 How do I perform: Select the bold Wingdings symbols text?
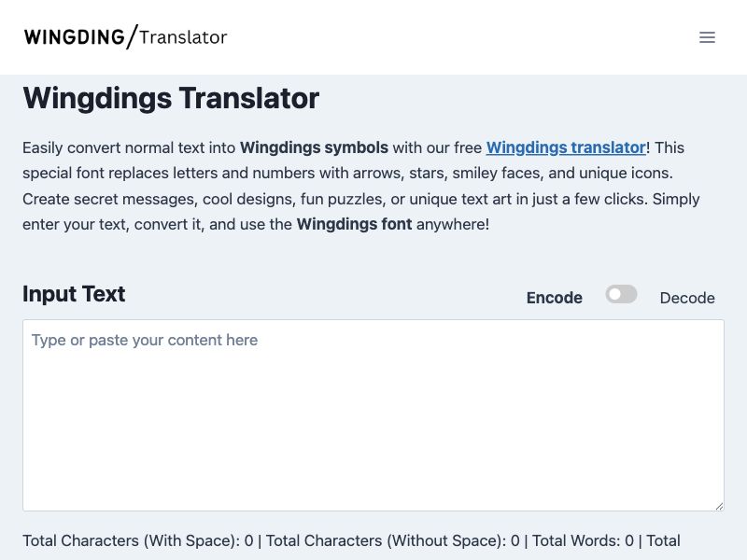[x=314, y=147]
